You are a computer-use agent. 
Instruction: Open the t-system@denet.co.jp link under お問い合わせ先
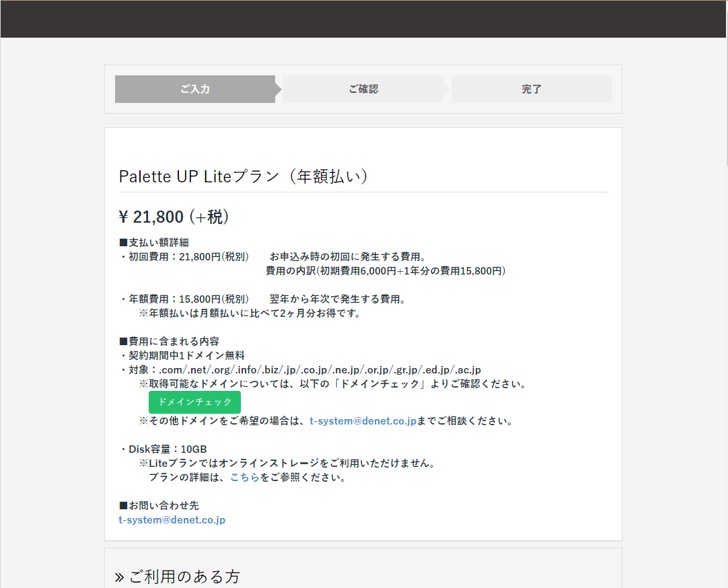pyautogui.click(x=172, y=520)
